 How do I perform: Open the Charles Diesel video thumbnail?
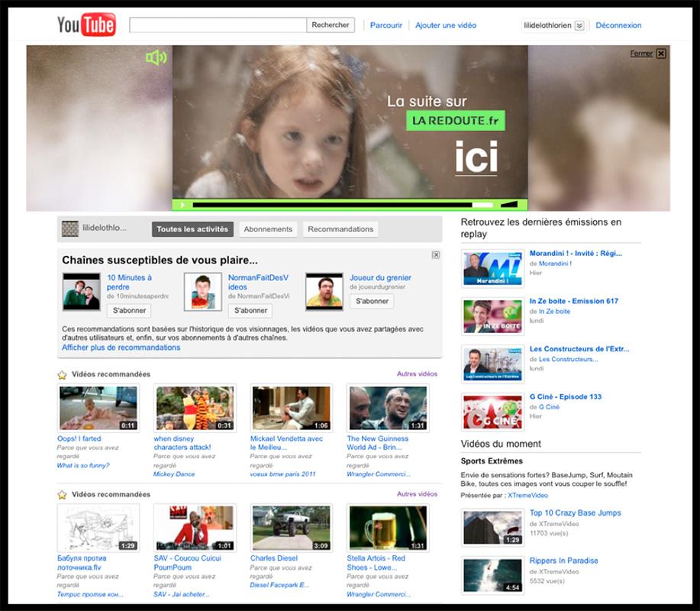pos(292,528)
